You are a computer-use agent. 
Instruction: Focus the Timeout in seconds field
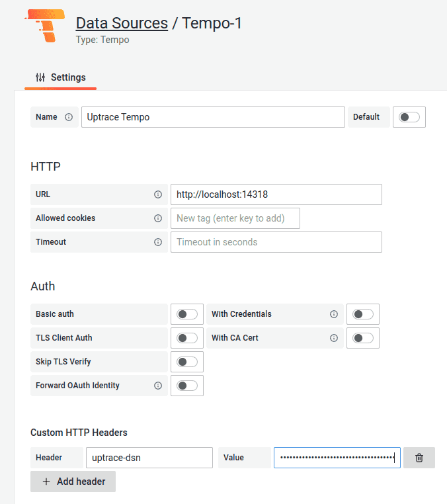[x=276, y=242]
